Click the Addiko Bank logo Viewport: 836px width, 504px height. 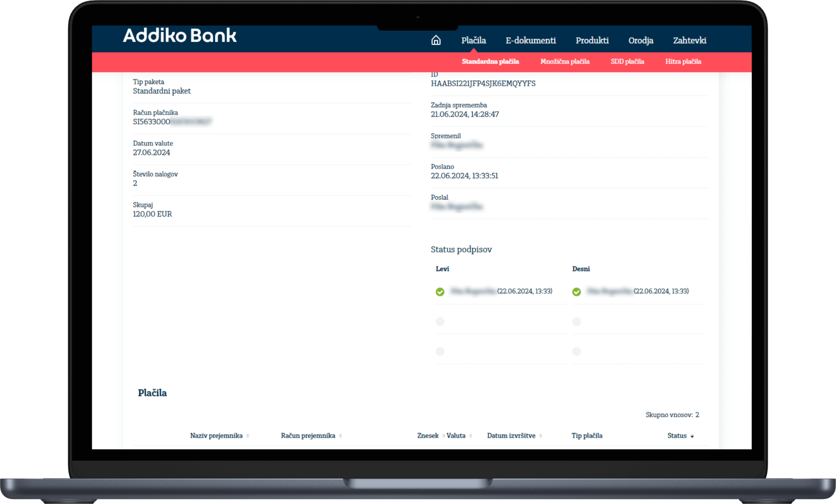click(180, 36)
